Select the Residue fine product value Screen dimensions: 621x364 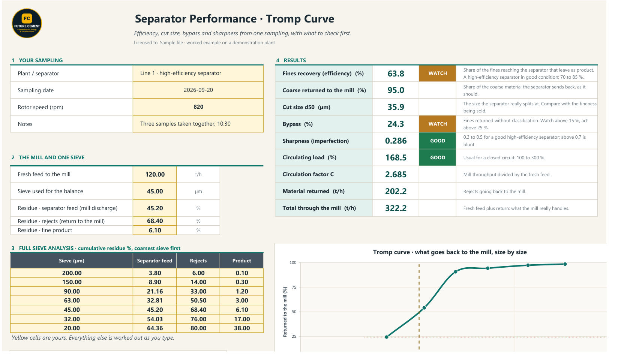[154, 230]
